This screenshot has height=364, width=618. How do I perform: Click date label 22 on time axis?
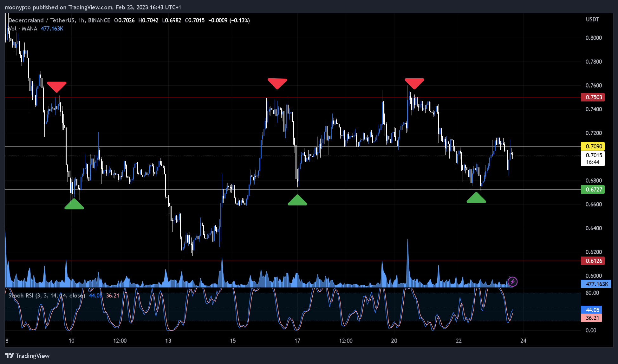[x=459, y=341]
